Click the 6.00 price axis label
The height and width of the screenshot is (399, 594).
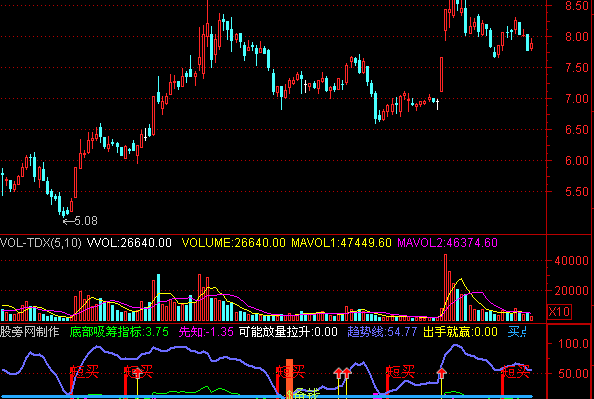coord(577,161)
